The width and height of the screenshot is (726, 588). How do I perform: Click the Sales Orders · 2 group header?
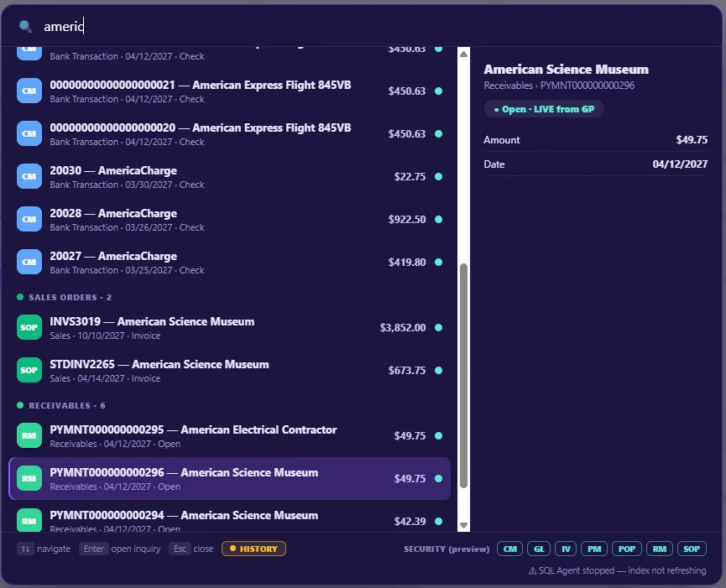(65, 298)
